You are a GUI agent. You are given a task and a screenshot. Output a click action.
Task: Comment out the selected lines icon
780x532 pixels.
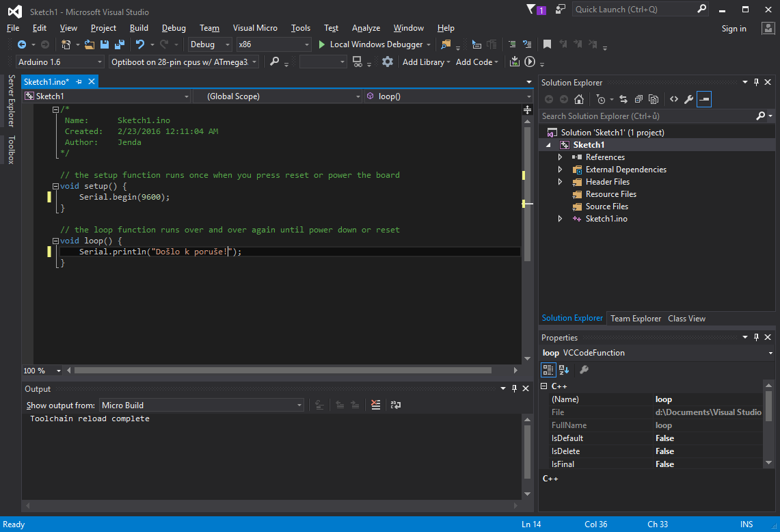coord(512,44)
